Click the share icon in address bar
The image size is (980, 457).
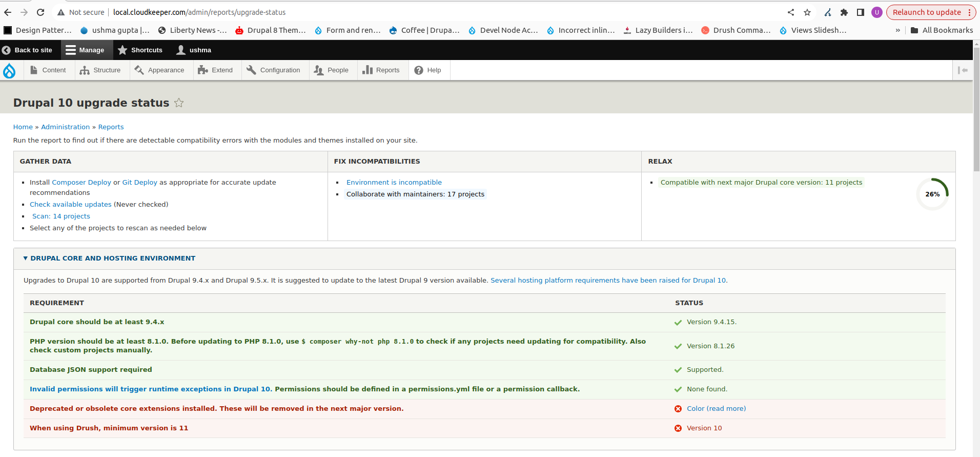(791, 12)
